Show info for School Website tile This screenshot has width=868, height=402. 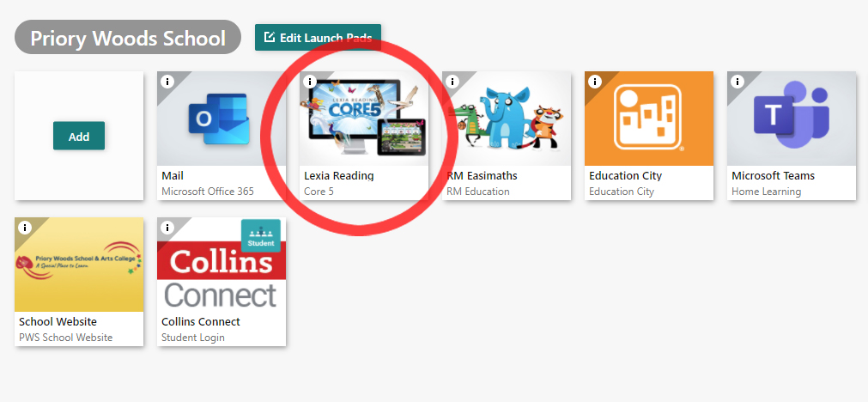click(x=25, y=228)
